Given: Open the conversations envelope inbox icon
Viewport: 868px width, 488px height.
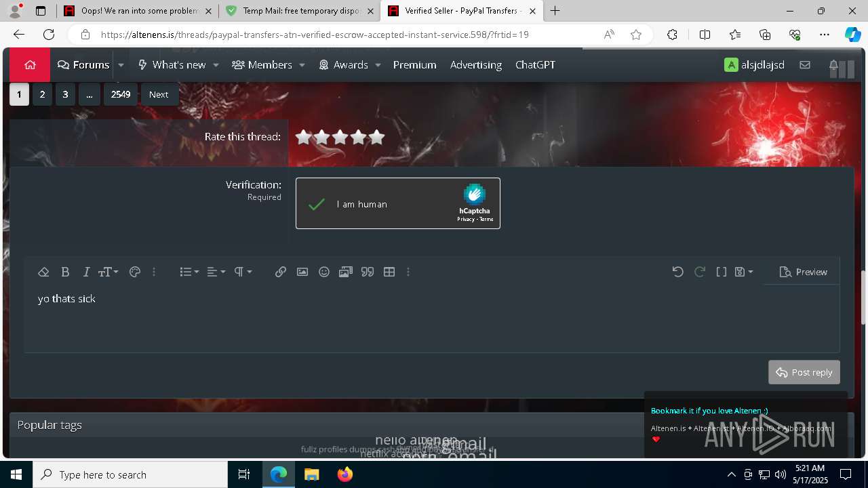Looking at the screenshot, I should click(x=805, y=65).
